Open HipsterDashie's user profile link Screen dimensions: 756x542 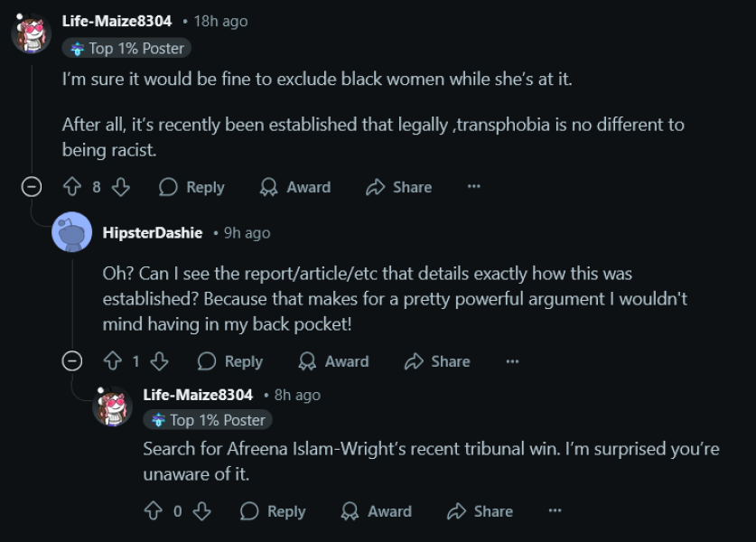coord(152,233)
